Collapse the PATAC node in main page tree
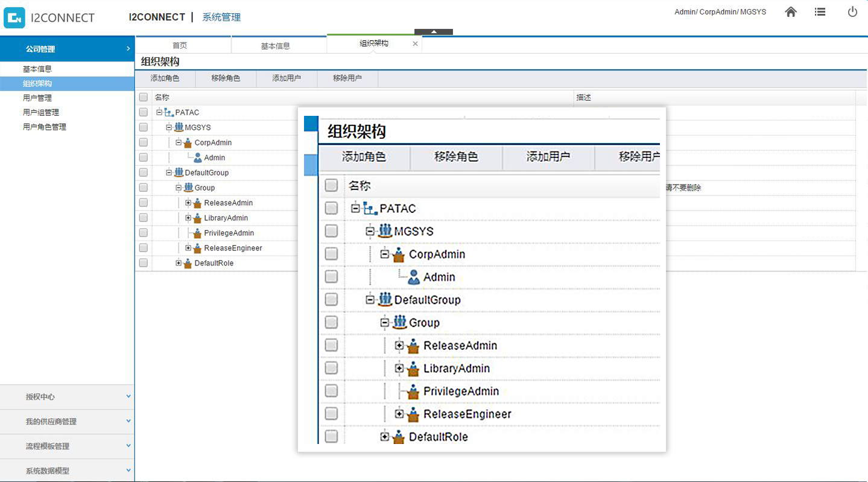 pyautogui.click(x=159, y=112)
